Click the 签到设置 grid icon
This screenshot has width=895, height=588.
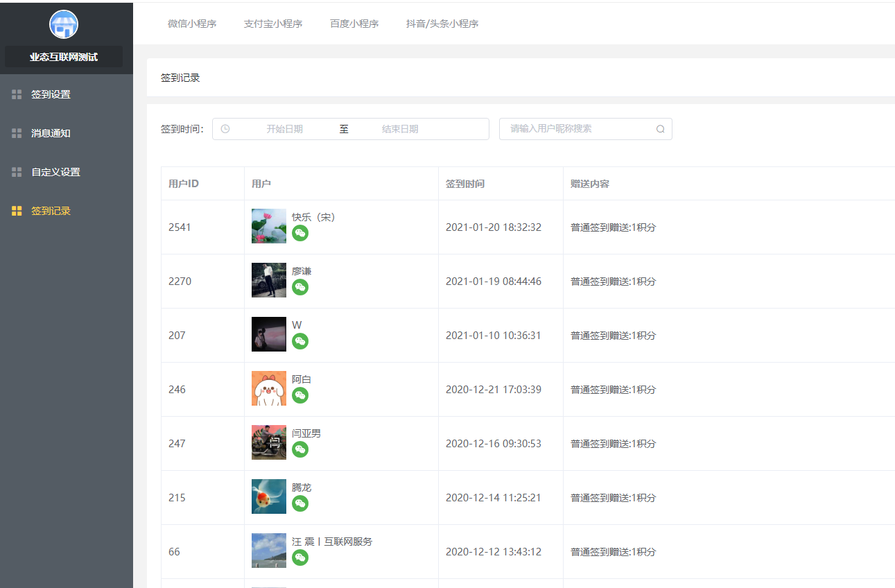click(x=17, y=94)
